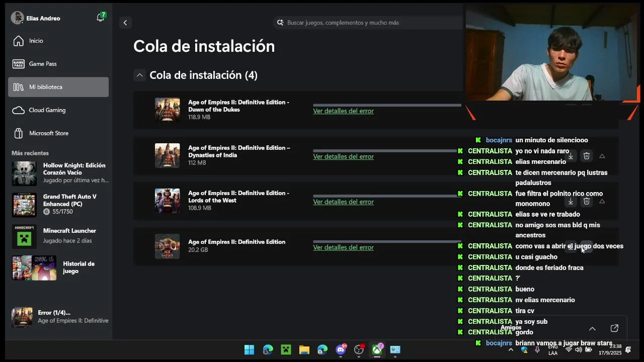Open Windows Start menu
Screen dimensions: 644x362
point(249,349)
